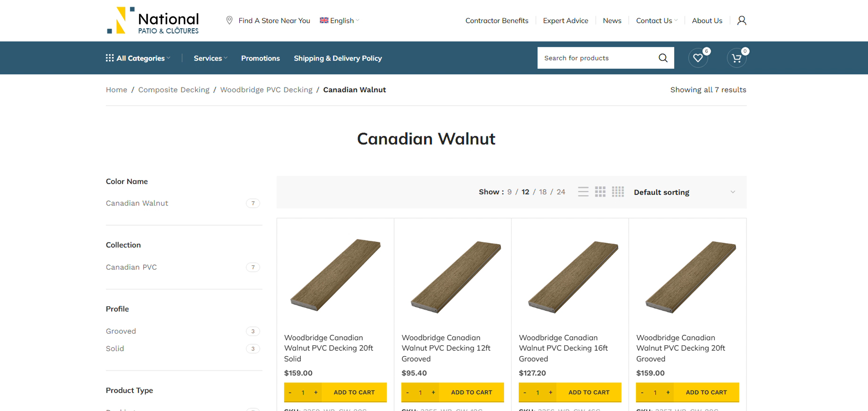Toggle the Grooved profile filter

tap(121, 331)
